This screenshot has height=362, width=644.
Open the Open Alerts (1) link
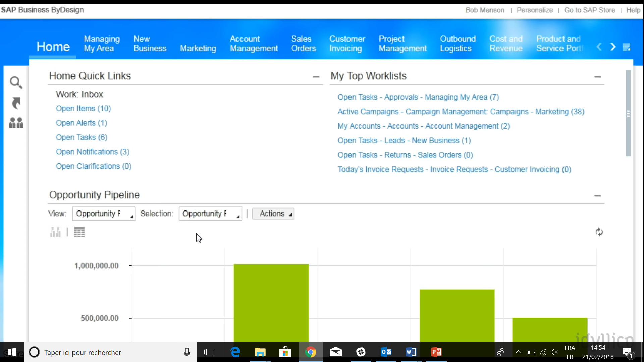point(82,123)
